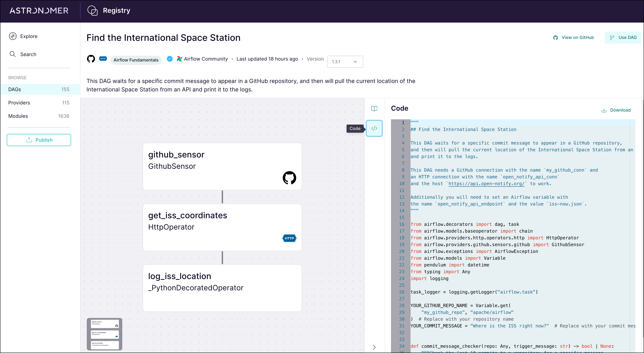
Task: Click the Astronomer logo
Action: click(x=39, y=11)
